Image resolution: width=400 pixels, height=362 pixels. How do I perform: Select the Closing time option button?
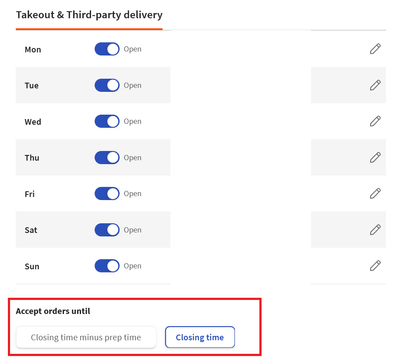coord(200,337)
